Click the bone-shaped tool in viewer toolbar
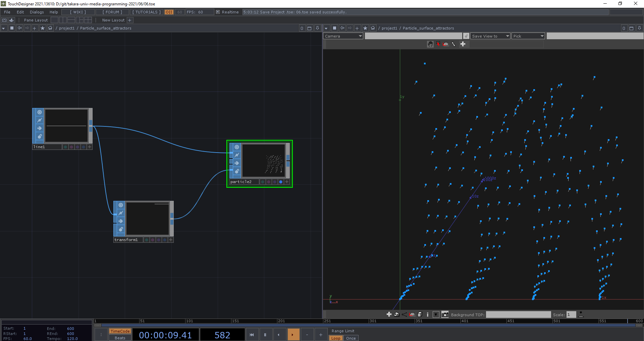Screen dimensions: 644x341 click(x=453, y=44)
